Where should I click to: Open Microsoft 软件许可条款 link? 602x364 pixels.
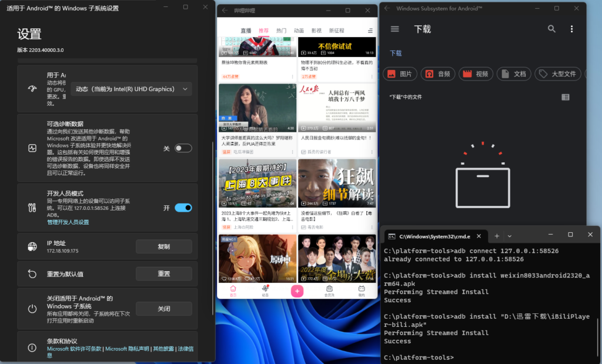(x=74, y=349)
